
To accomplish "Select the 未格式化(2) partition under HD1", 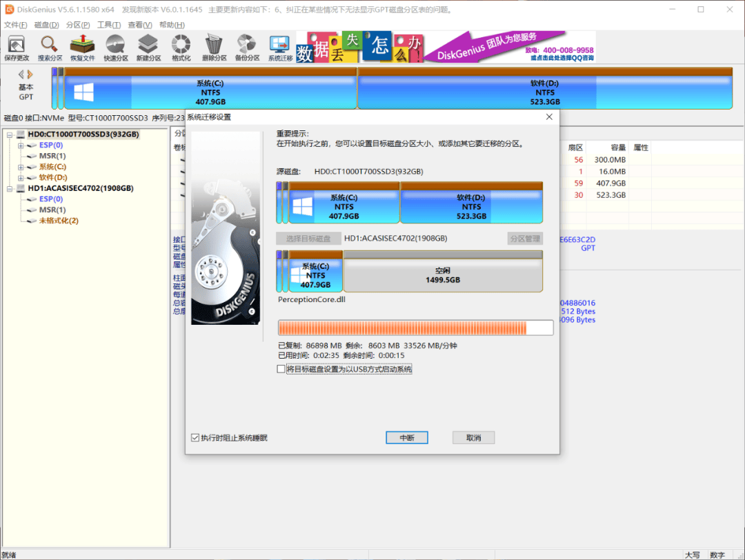I will (x=59, y=221).
